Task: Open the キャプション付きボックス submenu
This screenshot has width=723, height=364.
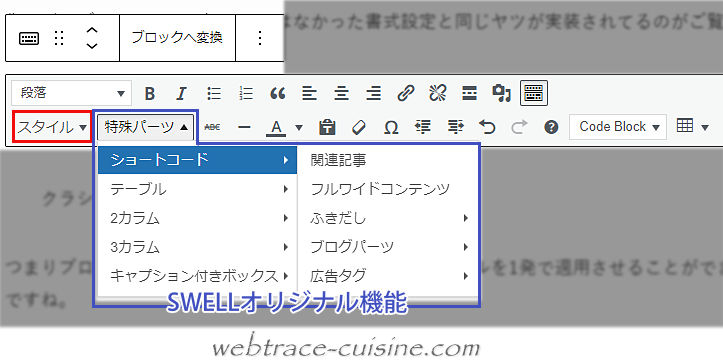Action: 197,276
